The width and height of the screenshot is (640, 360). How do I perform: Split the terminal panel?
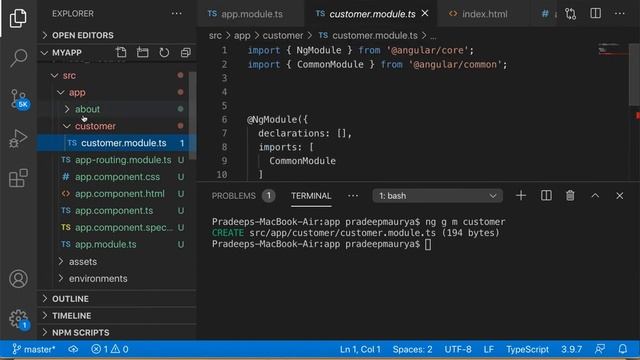point(546,196)
